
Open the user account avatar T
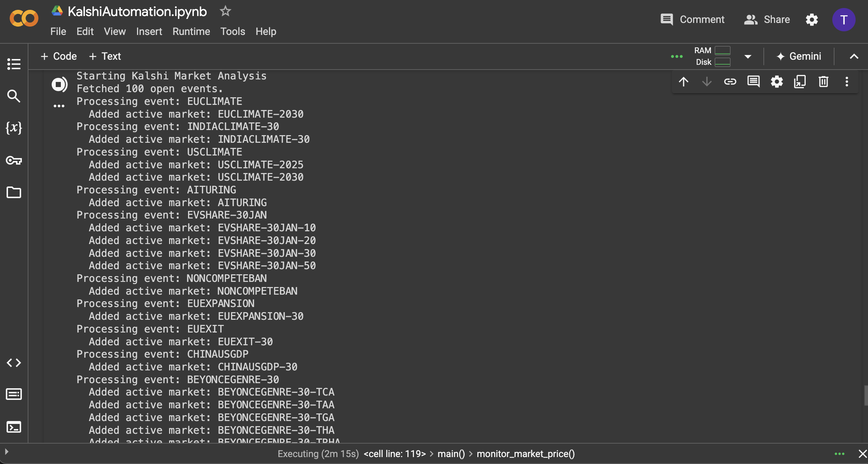tap(844, 20)
